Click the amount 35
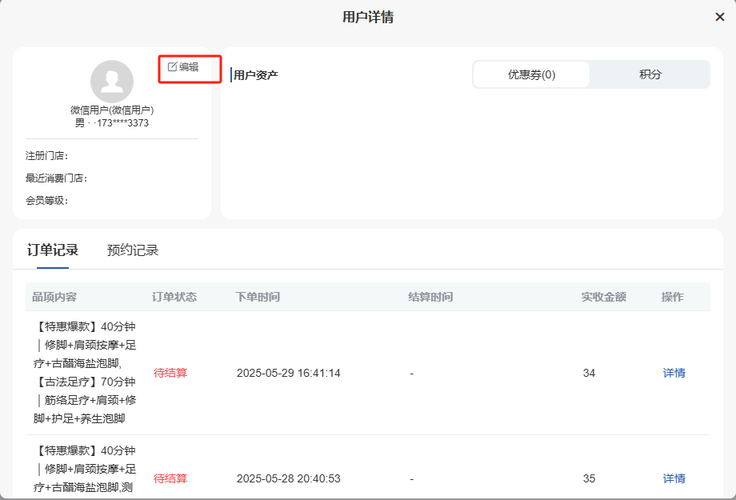Viewport: 736px width, 500px height. click(x=589, y=478)
